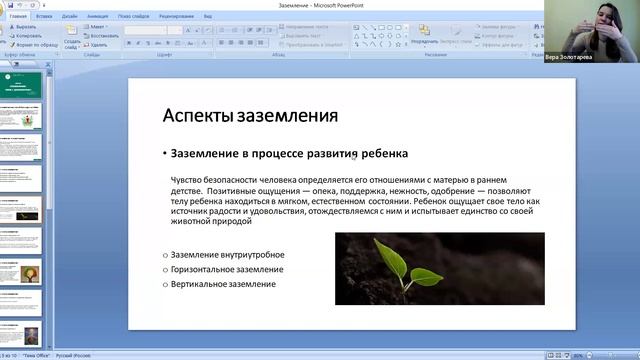
Task: Toggle italic formatting
Action: (138, 43)
